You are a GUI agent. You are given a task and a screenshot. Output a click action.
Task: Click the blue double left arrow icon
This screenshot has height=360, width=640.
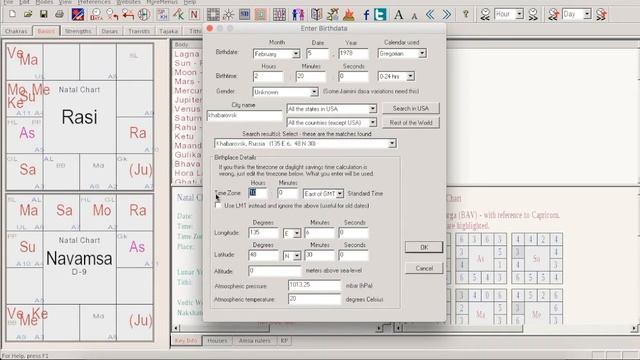tap(430, 15)
